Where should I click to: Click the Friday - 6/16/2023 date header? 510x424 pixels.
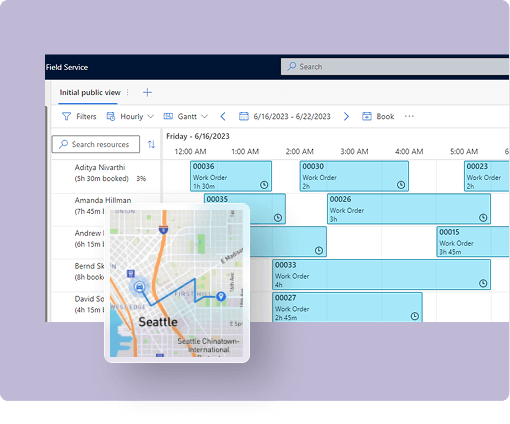point(198,136)
